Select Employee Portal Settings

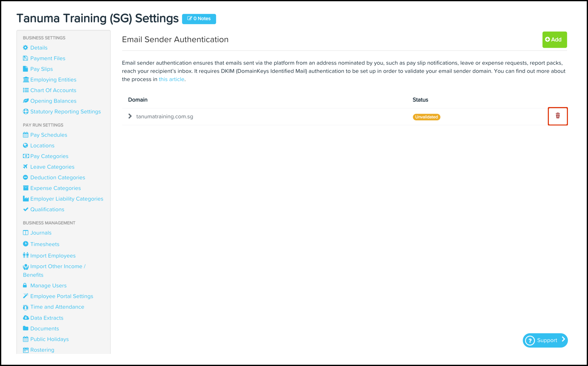tap(62, 296)
